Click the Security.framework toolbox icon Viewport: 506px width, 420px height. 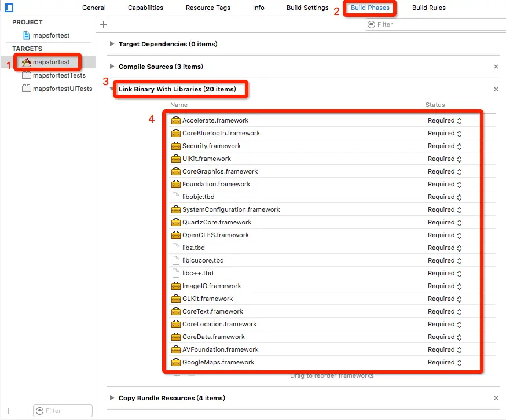(x=176, y=146)
